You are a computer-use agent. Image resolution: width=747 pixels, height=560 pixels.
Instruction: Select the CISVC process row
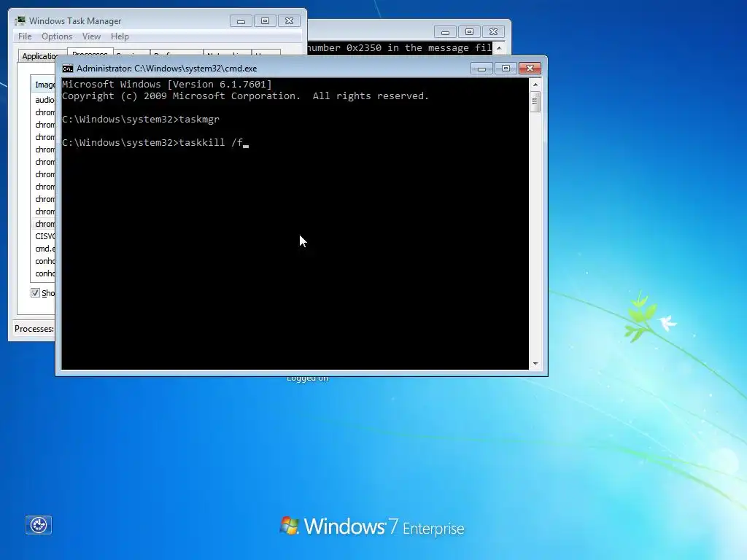coord(44,236)
